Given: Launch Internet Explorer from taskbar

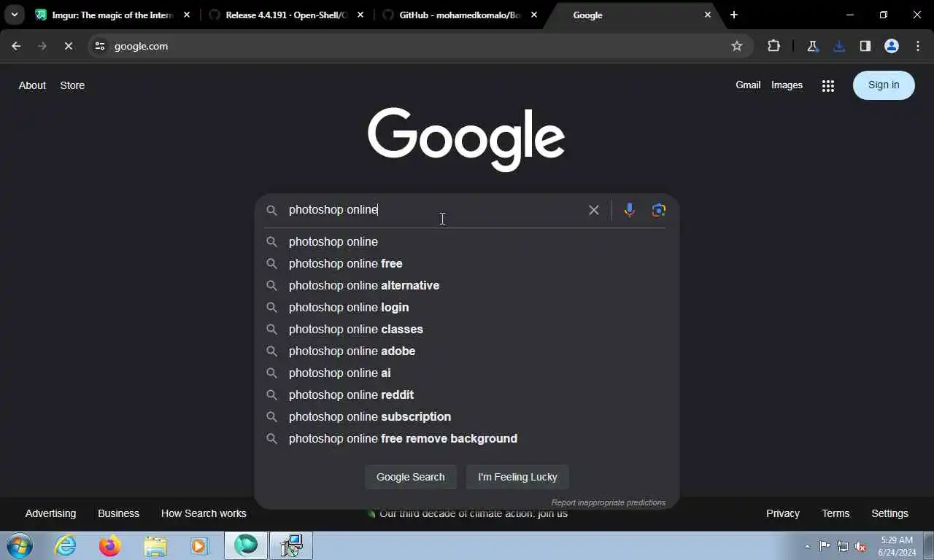Looking at the screenshot, I should (x=66, y=545).
